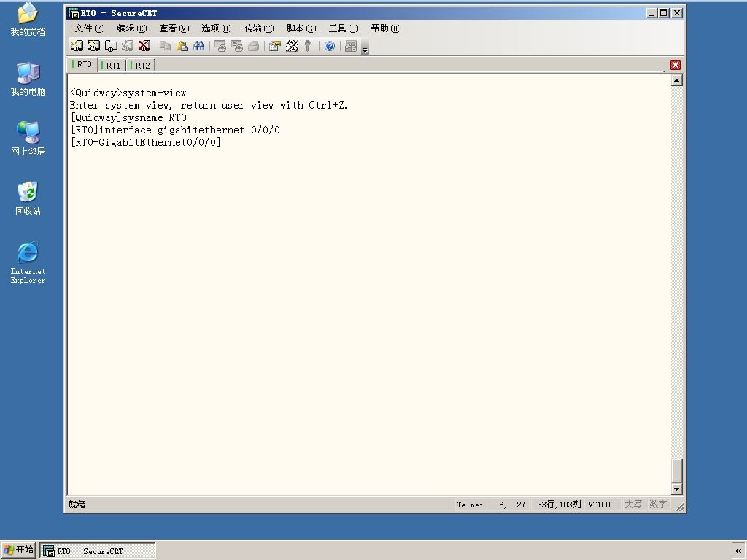The height and width of the screenshot is (560, 747).
Task: Open the 开始 Start button
Action: [x=18, y=550]
